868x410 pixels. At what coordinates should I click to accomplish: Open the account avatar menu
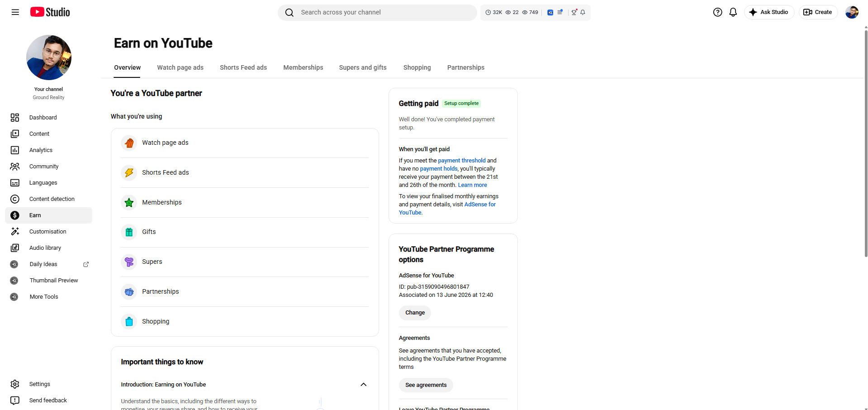coord(852,12)
